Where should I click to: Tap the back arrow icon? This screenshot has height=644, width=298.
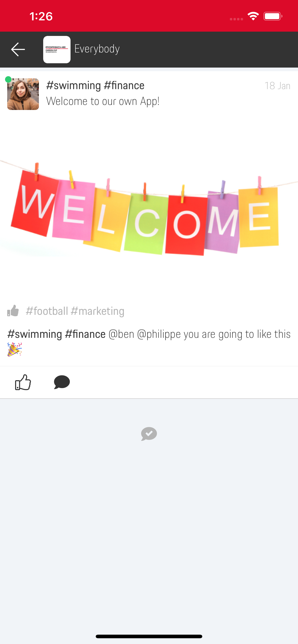point(18,49)
